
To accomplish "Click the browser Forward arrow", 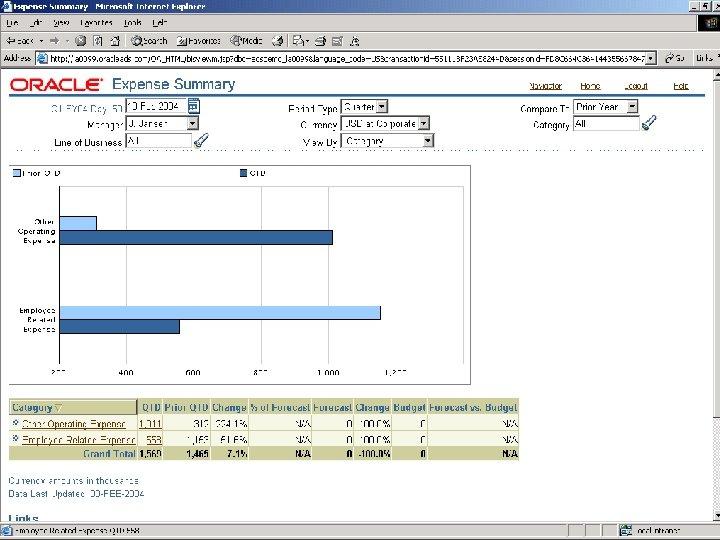I will click(x=55, y=41).
